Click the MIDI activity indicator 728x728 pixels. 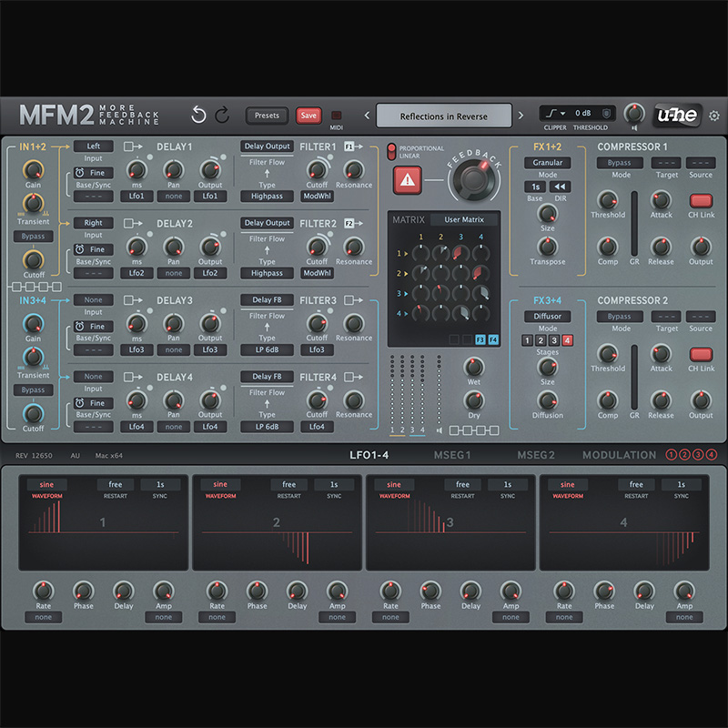pyautogui.click(x=336, y=116)
